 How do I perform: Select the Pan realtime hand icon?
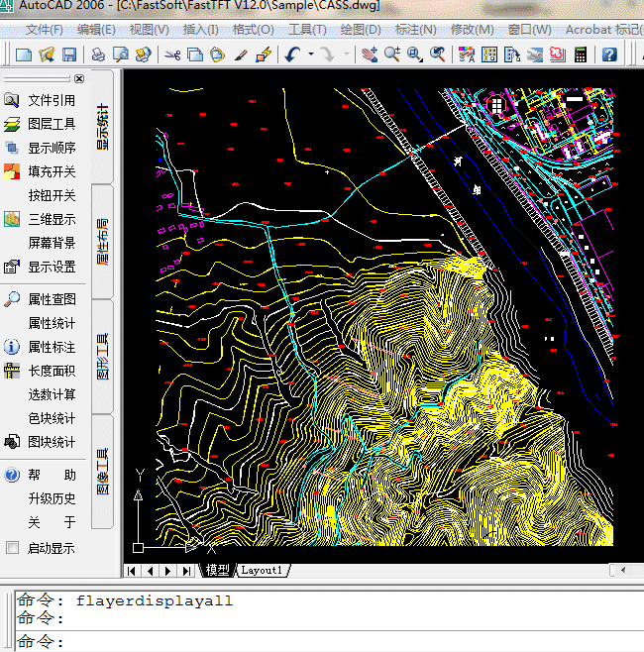tap(370, 54)
